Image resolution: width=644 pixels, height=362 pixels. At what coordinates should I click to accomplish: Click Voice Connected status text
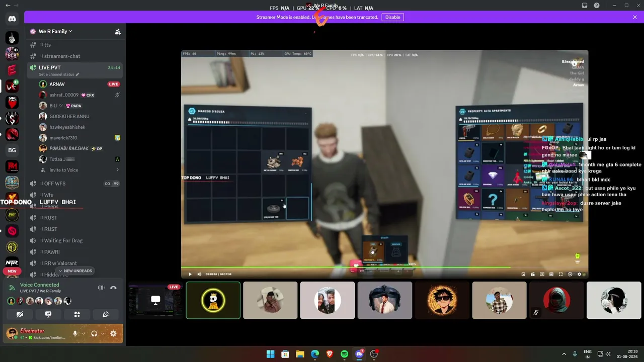(x=39, y=285)
